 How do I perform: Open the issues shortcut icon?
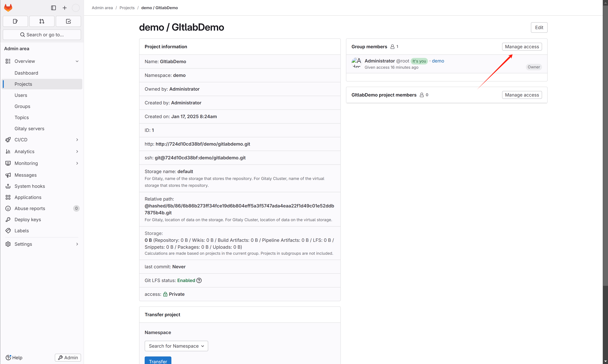pyautogui.click(x=15, y=21)
